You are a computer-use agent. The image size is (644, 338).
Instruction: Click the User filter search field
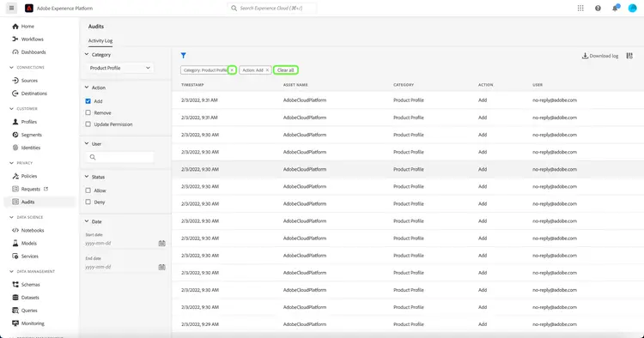click(119, 157)
